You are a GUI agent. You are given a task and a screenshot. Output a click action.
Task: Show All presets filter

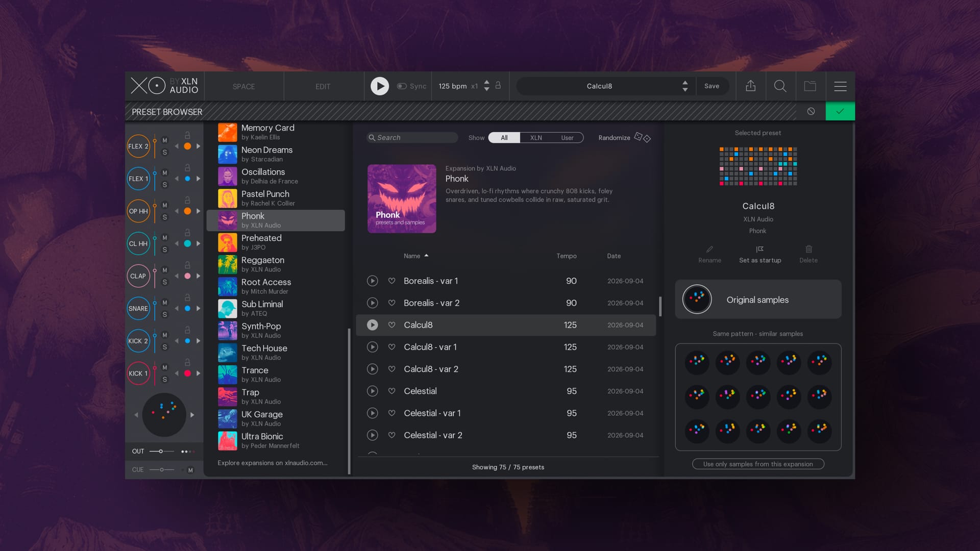point(504,138)
